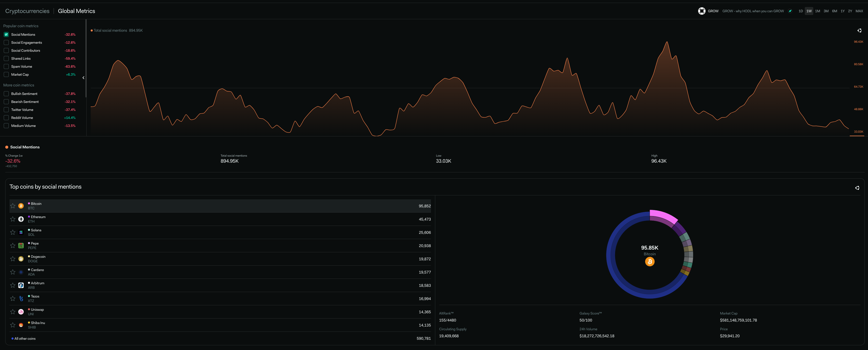Open the GROW why HODL promo link
Screen dimensions: 868x350
(x=753, y=11)
